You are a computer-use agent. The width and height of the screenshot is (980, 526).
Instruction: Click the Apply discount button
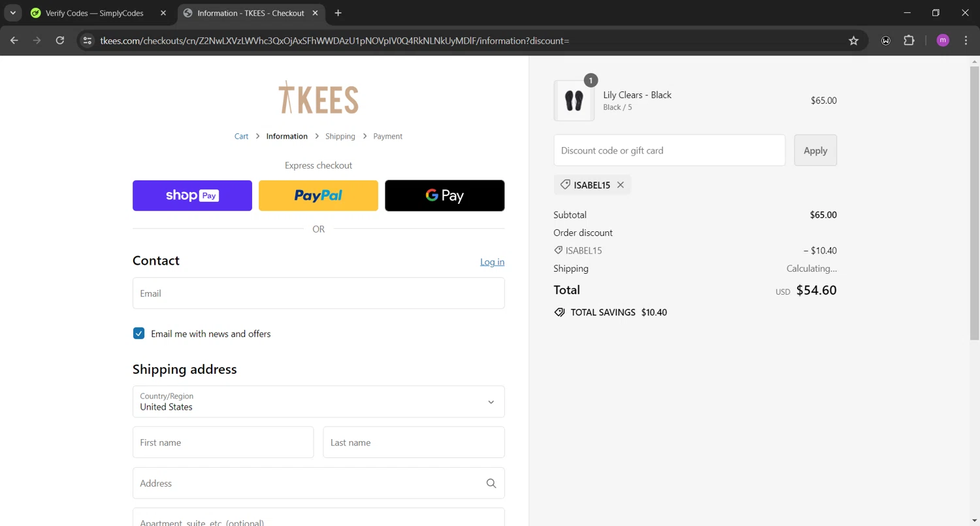point(815,150)
